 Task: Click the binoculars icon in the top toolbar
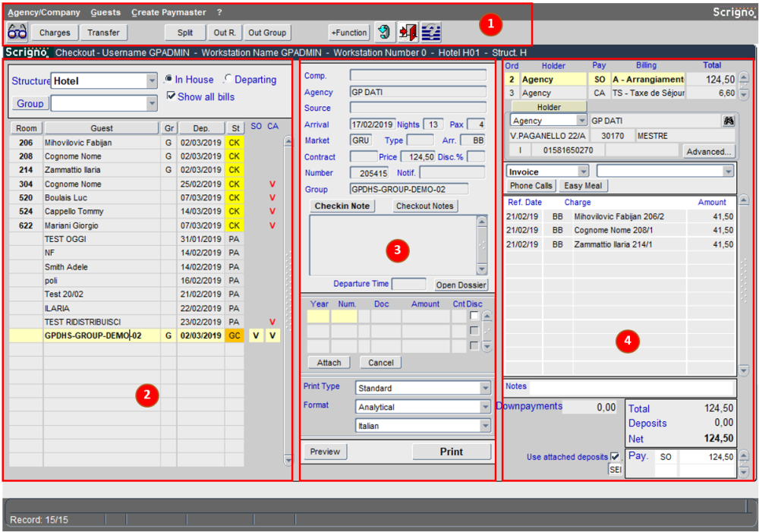[x=17, y=32]
